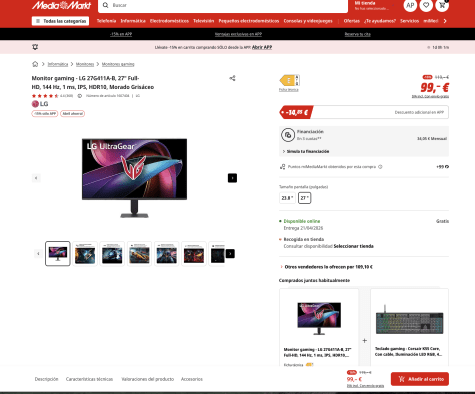Click the info icon beside the miMediaMarkt points
The height and width of the screenshot is (394, 475).
tap(380, 167)
